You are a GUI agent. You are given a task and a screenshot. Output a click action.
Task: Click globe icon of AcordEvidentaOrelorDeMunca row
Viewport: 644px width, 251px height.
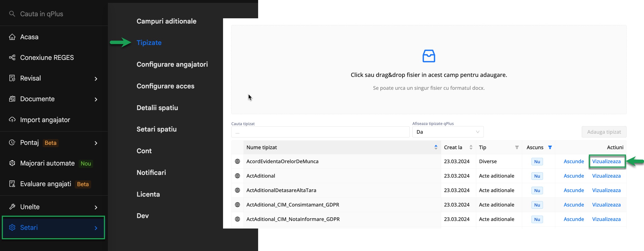pos(237,161)
